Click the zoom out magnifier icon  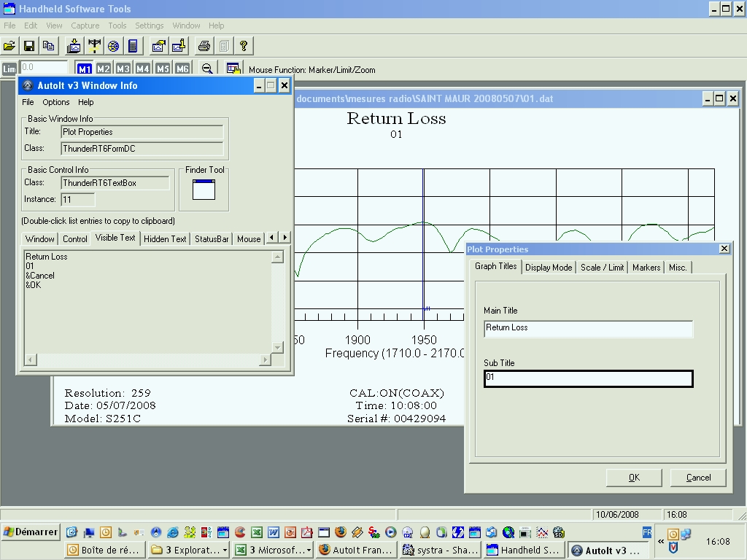[207, 69]
